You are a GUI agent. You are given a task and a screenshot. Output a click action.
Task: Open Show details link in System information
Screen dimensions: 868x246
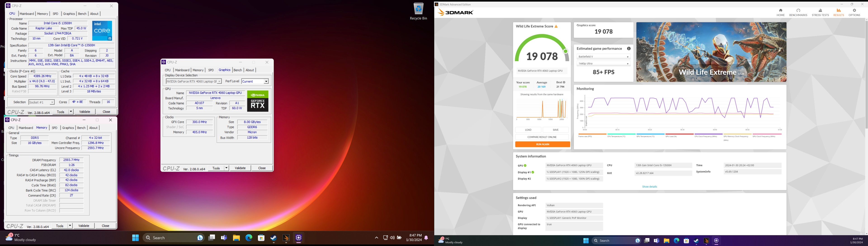[649, 187]
